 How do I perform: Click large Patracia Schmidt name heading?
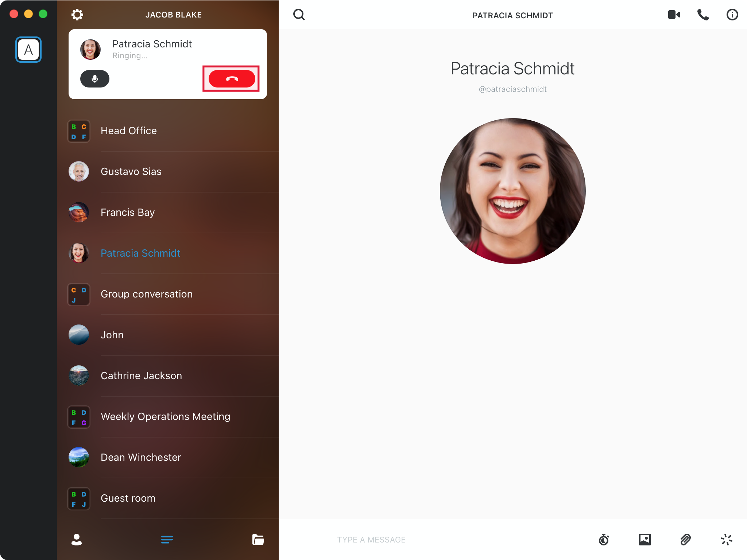(512, 69)
